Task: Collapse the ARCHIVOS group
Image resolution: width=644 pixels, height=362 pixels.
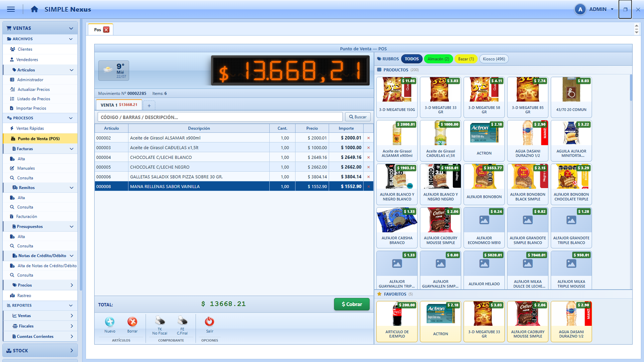Action: point(71,39)
